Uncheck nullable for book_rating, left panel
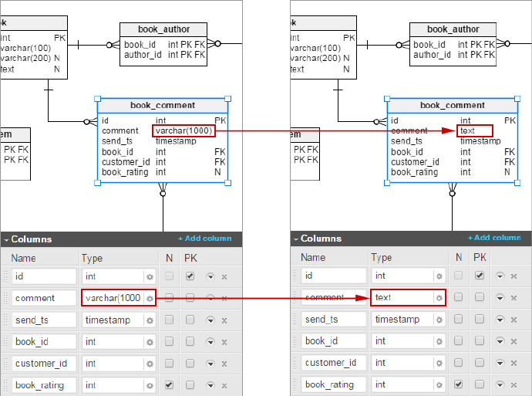Viewport: 532px width, 396px height. click(169, 384)
